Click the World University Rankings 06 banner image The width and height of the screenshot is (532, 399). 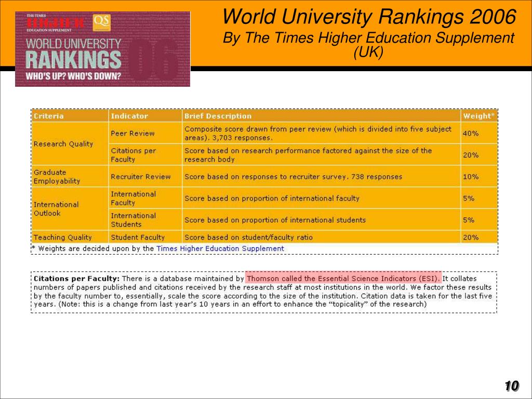point(102,49)
